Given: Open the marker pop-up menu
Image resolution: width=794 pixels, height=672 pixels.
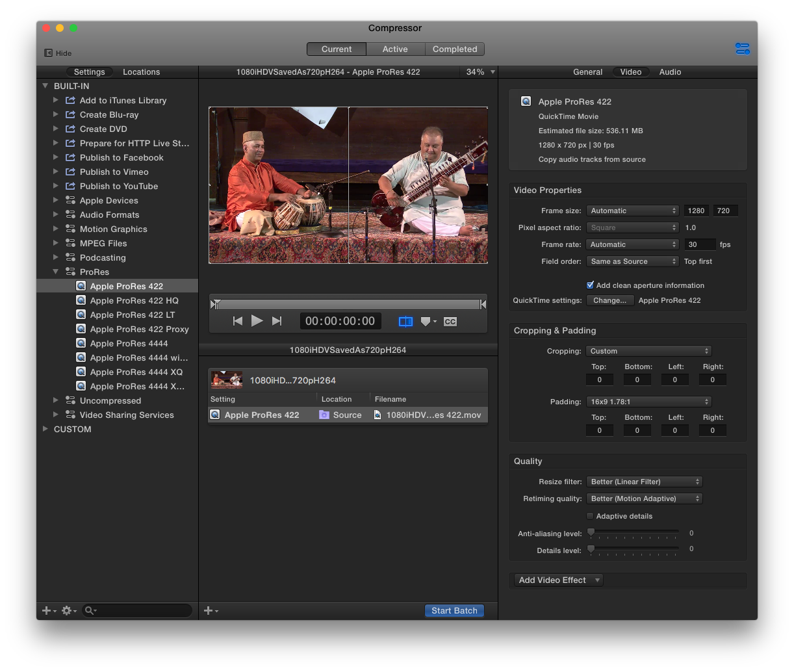Looking at the screenshot, I should [428, 322].
